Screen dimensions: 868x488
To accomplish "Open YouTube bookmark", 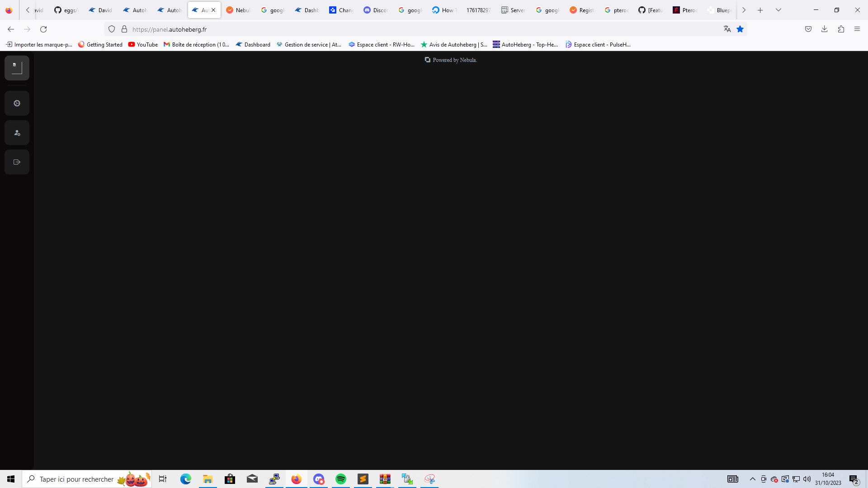I will [143, 44].
